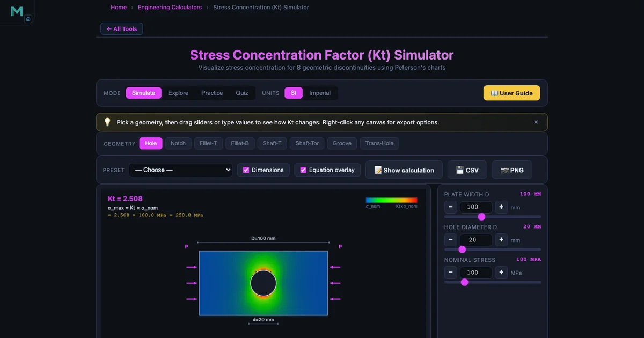Select the Notch geometry
Screen dimensions: 644x338
pyautogui.click(x=178, y=143)
